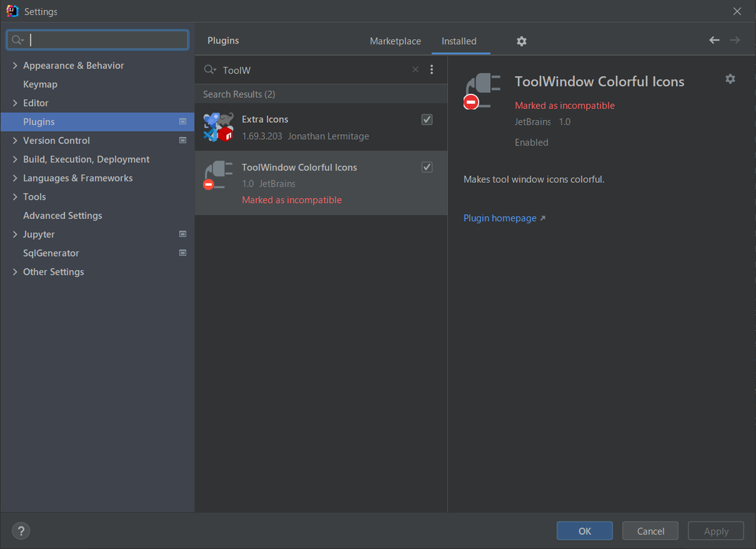Click the IntelliJ logo in title bar

point(12,11)
